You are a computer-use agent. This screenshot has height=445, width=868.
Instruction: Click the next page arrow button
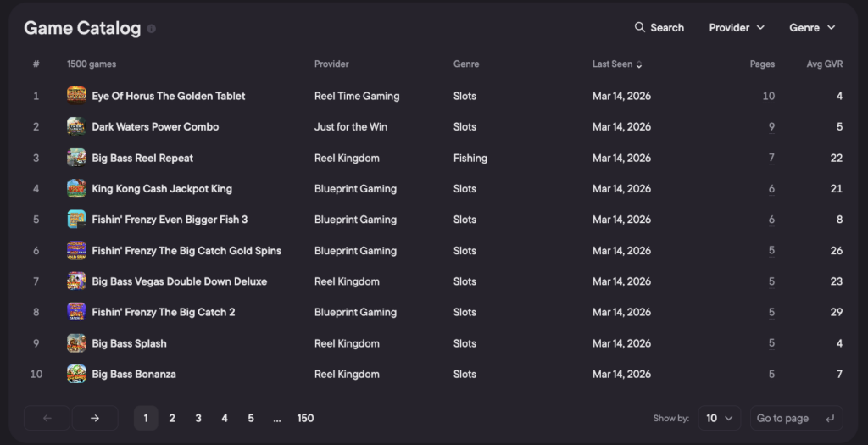pos(95,418)
